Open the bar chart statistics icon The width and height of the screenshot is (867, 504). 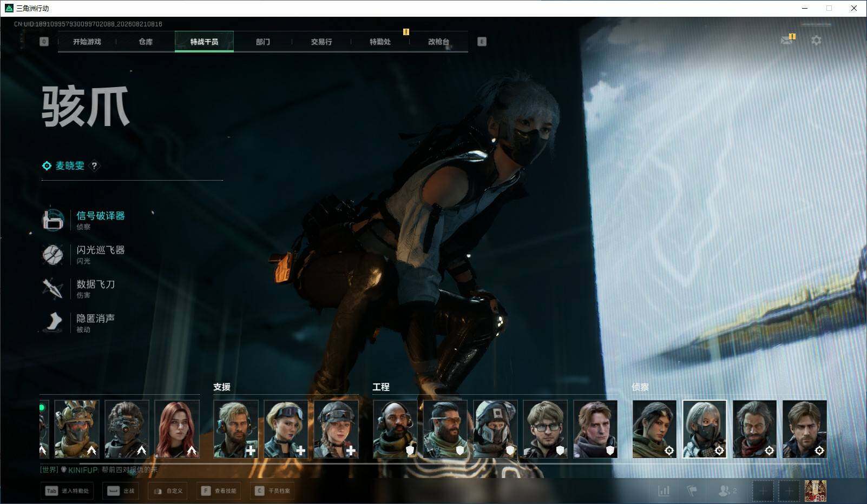click(x=664, y=491)
